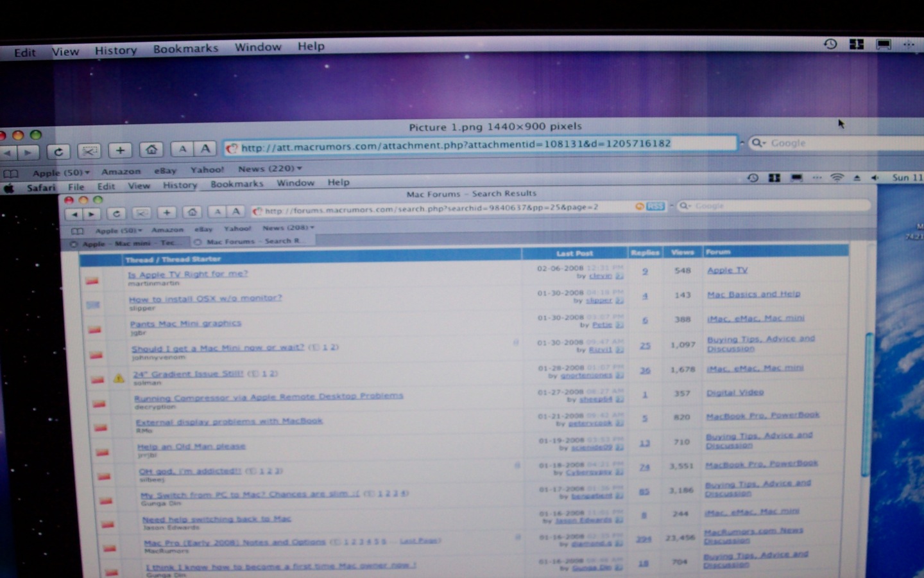Open thread Is Apple TV Right for me?
The height and width of the screenshot is (578, 924).
pyautogui.click(x=188, y=274)
